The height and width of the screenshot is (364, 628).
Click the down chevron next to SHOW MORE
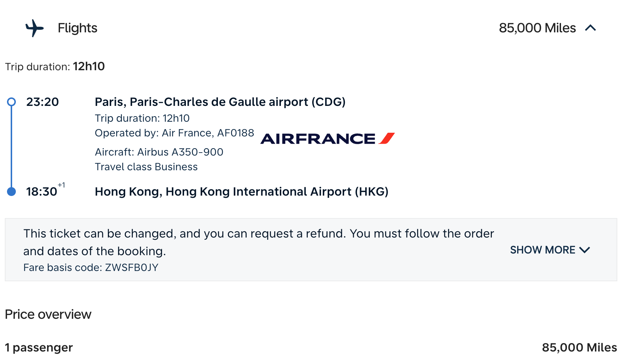point(585,250)
